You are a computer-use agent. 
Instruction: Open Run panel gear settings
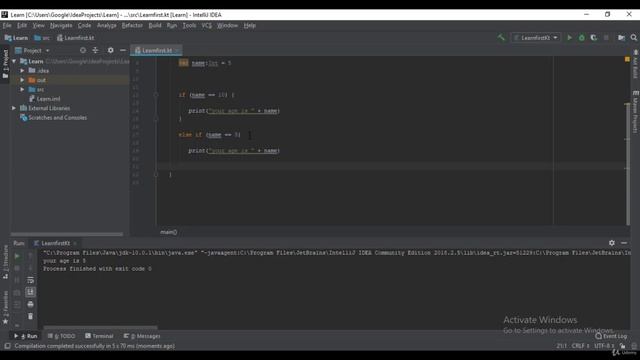pos(611,243)
